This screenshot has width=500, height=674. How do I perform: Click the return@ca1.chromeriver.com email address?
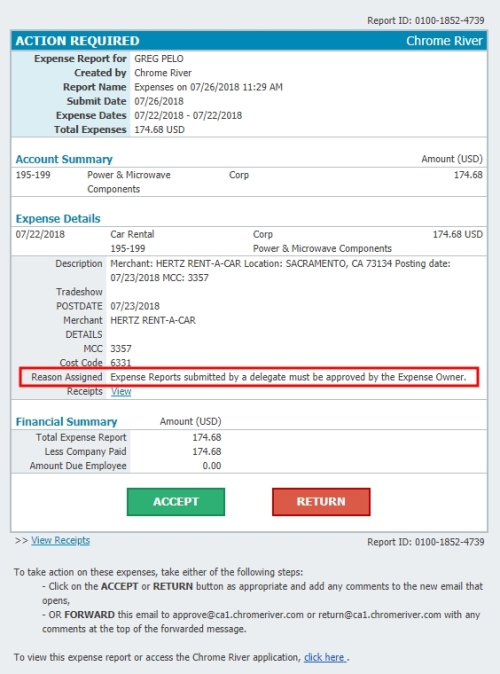point(380,615)
